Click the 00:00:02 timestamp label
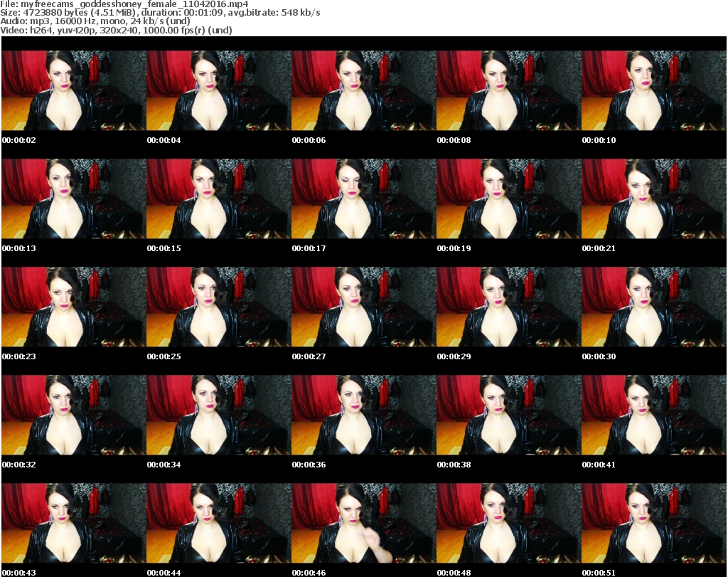Image resolution: width=728 pixels, height=577 pixels. click(x=19, y=140)
